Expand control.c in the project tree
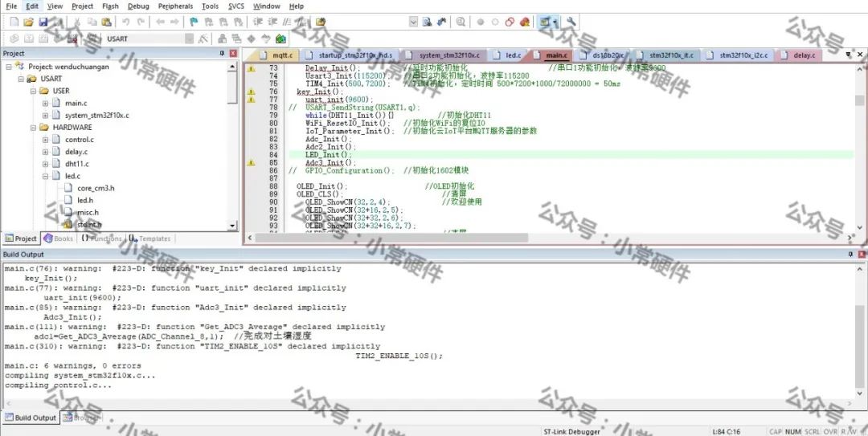 pos(45,140)
